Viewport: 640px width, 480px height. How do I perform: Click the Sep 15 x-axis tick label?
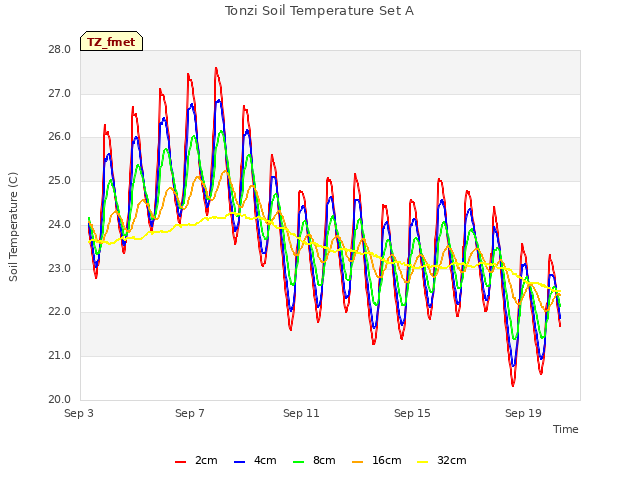[x=412, y=413]
